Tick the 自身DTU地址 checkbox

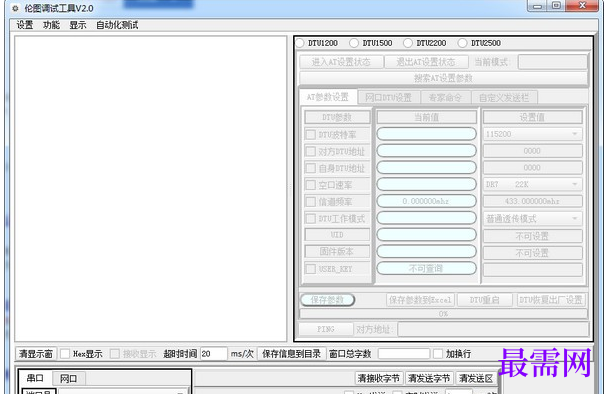point(310,168)
